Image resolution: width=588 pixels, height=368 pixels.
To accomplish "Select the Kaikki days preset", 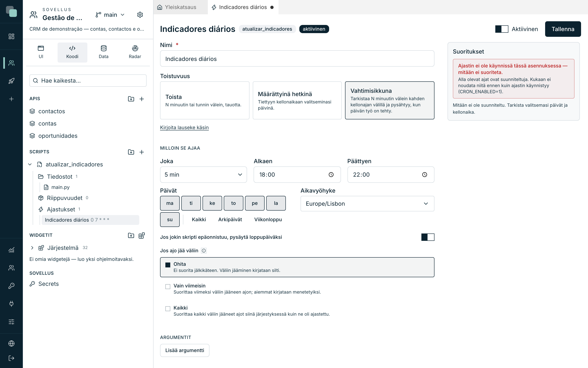I will pyautogui.click(x=199, y=219).
